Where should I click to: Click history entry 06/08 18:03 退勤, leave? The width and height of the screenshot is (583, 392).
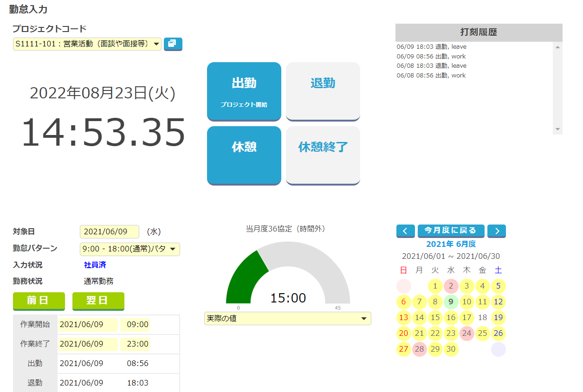tap(432, 66)
